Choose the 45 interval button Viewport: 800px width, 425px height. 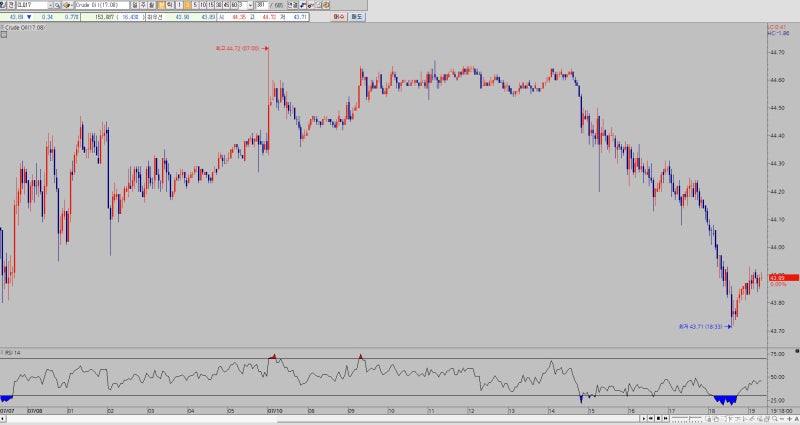pos(226,5)
